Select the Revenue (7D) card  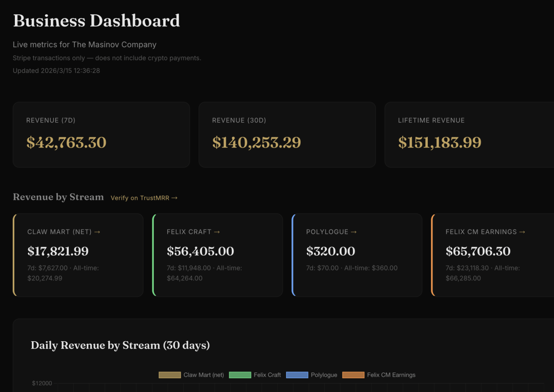101,134
